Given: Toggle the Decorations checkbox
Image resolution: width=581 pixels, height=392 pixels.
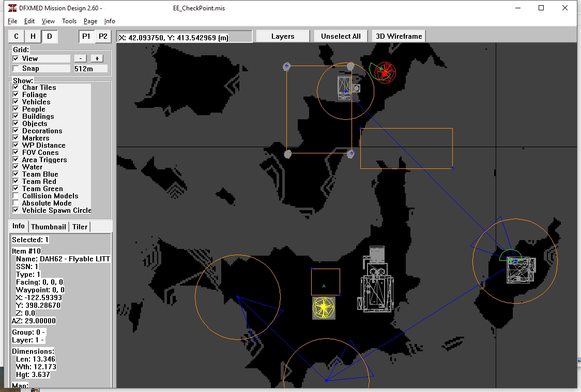Looking at the screenshot, I should pyautogui.click(x=16, y=131).
